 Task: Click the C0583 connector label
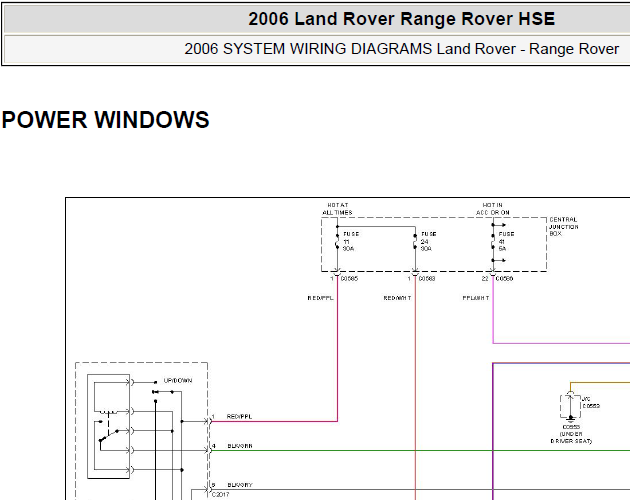pyautogui.click(x=427, y=279)
